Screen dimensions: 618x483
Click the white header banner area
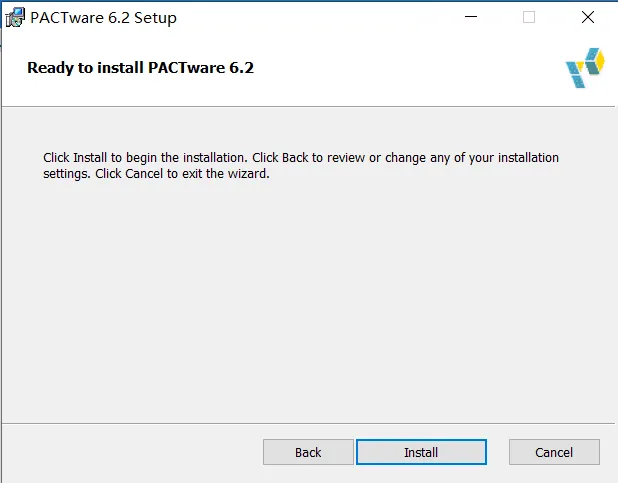click(400, 70)
